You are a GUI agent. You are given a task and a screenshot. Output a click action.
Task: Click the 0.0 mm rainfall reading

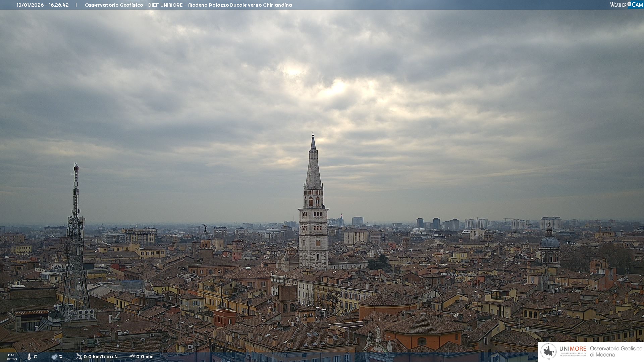[145, 357]
